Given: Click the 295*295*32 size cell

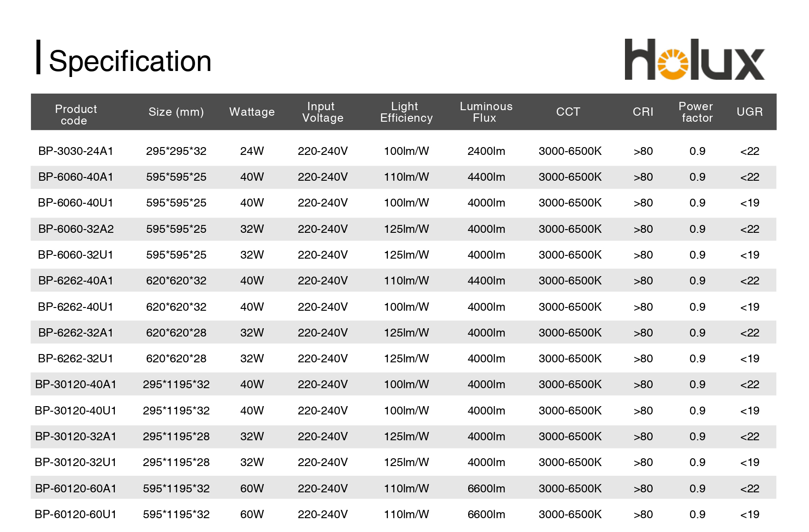Looking at the screenshot, I should (x=176, y=151).
